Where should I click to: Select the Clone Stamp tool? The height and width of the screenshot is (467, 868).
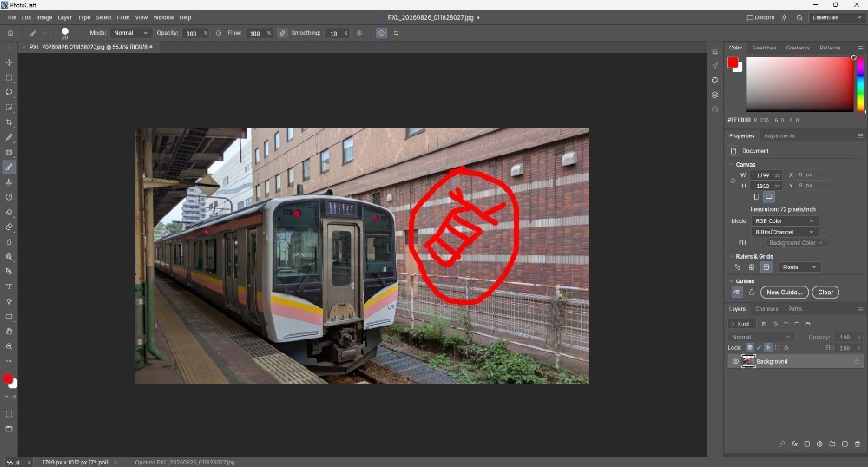click(x=9, y=181)
